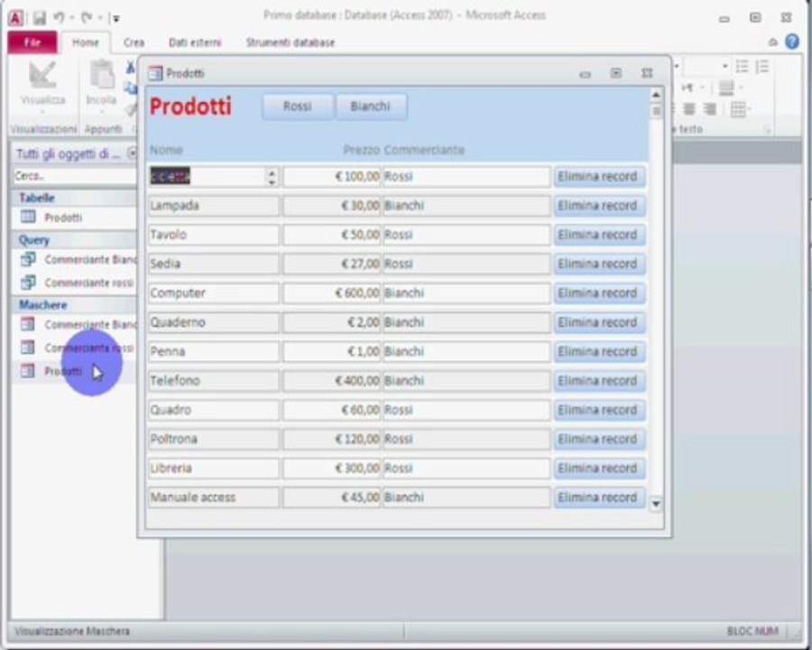Save the database with the floppy disk icon
The image size is (812, 650).
pyautogui.click(x=40, y=18)
